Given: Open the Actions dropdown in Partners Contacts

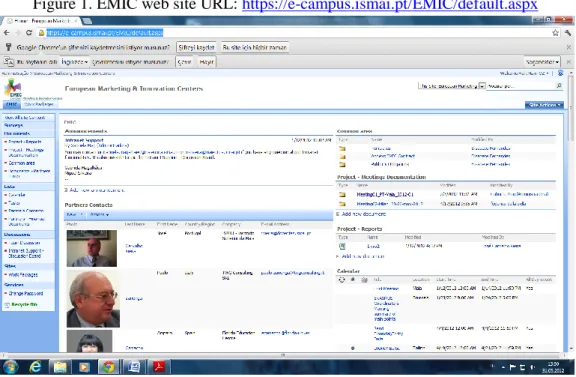Looking at the screenshot, I should point(99,214).
